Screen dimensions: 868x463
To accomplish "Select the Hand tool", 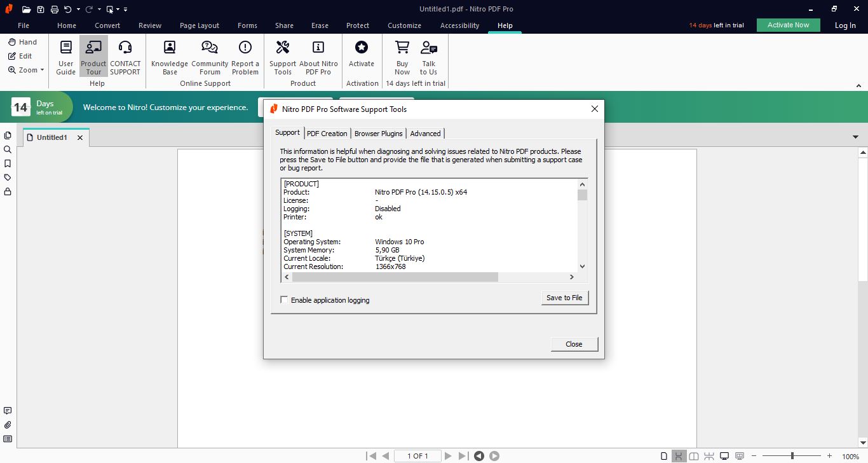I will tap(22, 42).
